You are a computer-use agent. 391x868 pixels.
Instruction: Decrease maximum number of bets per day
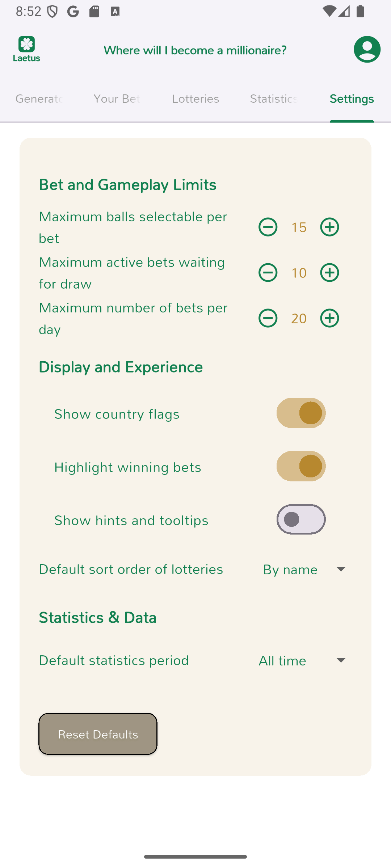pos(268,318)
